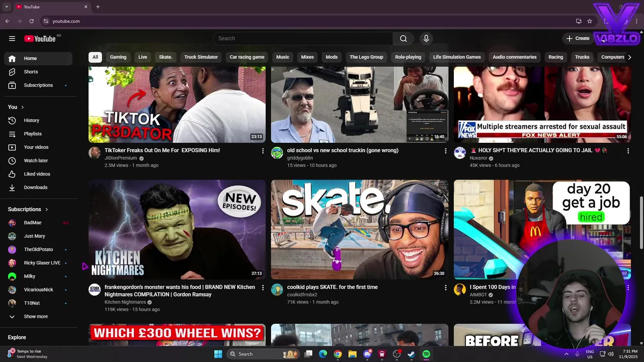Click the Create button
This screenshot has width=644, height=362.
[x=578, y=39]
